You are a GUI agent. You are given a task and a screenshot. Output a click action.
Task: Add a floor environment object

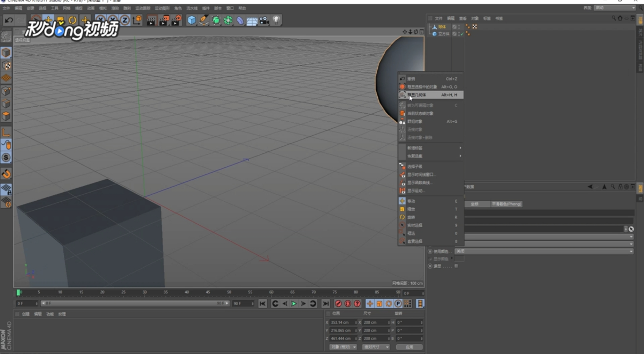(252, 20)
